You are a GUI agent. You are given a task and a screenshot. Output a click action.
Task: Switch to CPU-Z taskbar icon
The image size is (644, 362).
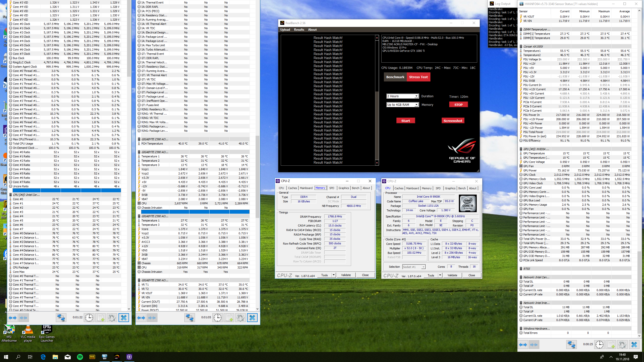[x=129, y=357]
